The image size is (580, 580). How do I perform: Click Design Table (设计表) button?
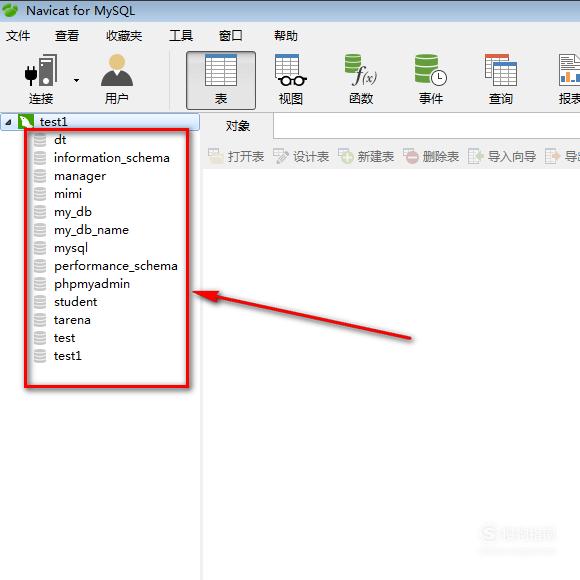coord(301,156)
